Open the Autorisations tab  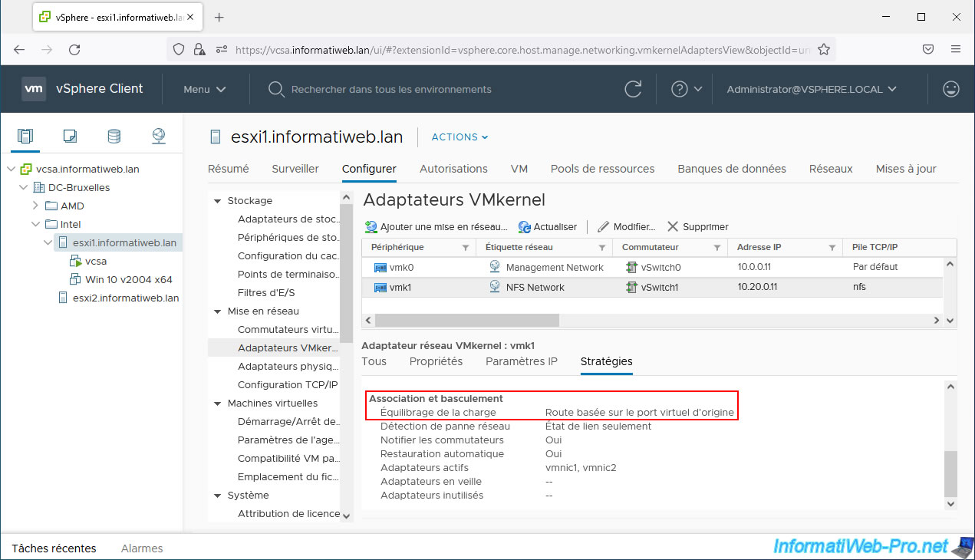453,169
